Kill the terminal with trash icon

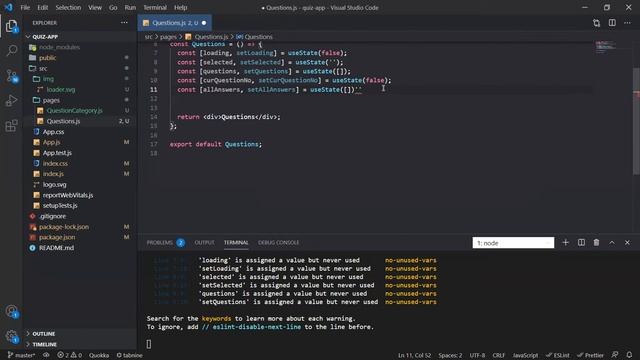pyautogui.click(x=596, y=242)
